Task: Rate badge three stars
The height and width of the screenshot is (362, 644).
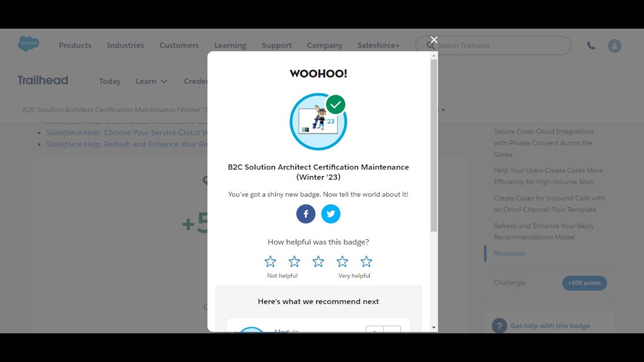Action: pyautogui.click(x=318, y=261)
